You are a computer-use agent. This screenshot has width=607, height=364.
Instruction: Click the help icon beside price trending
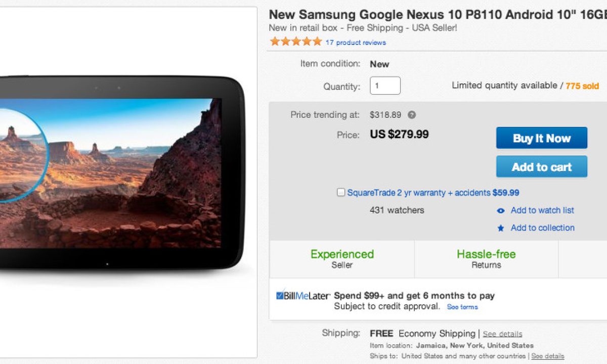click(412, 115)
